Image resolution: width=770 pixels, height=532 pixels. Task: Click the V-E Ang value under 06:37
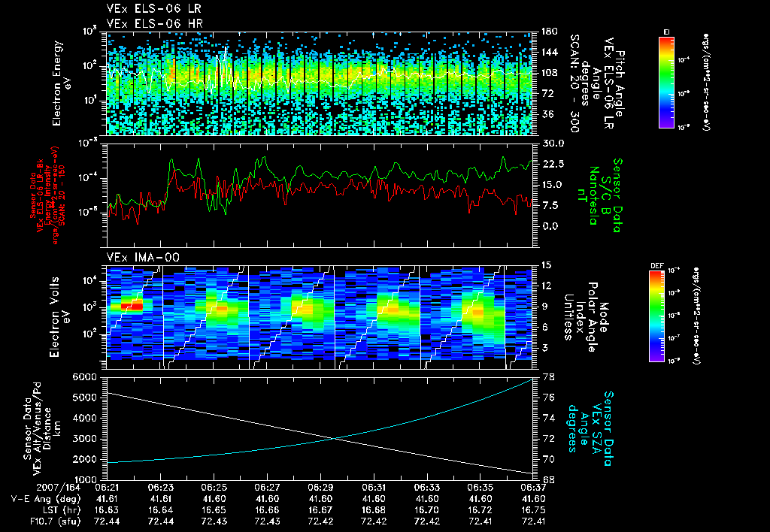[533, 499]
